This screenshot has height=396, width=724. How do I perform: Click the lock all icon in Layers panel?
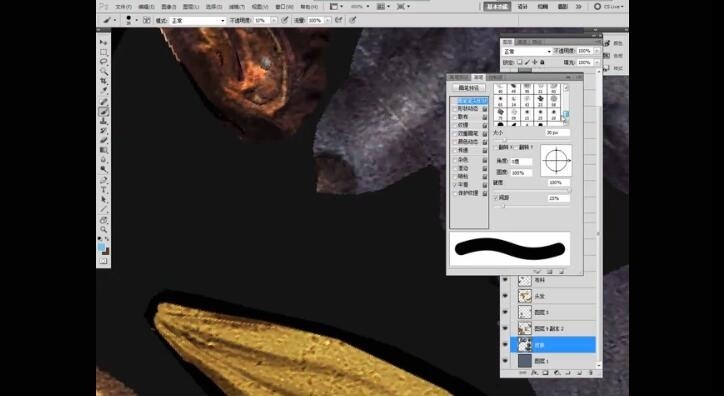(542, 62)
